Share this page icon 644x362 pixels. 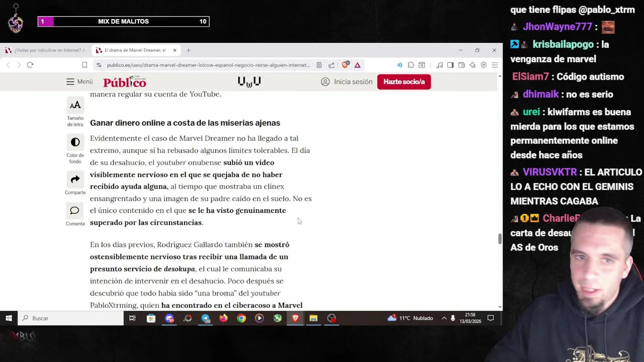(x=332, y=65)
